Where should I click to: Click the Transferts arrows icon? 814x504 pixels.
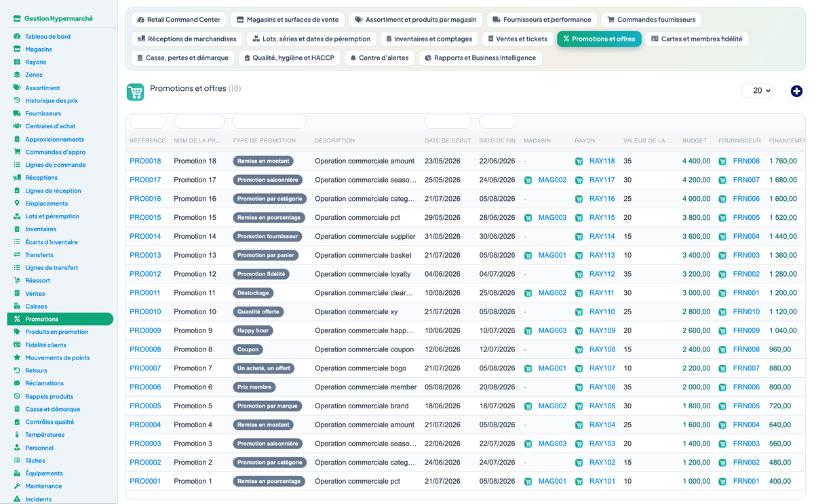click(x=17, y=254)
